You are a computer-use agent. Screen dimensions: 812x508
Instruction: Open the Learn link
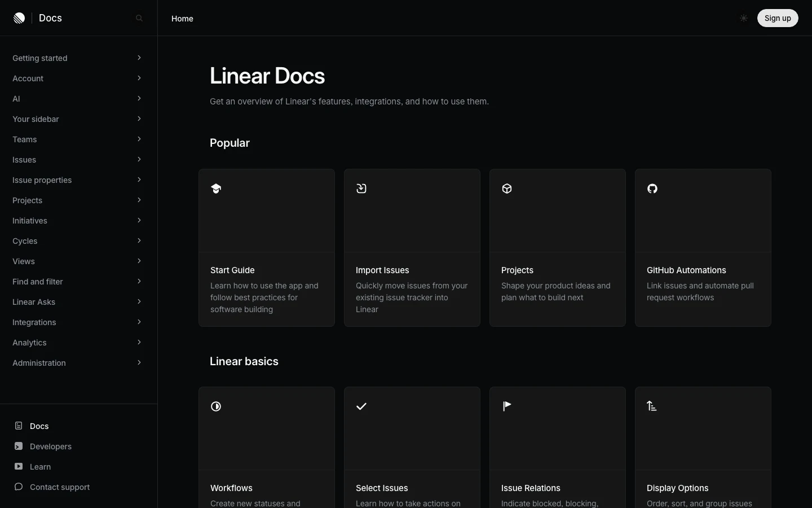40,467
